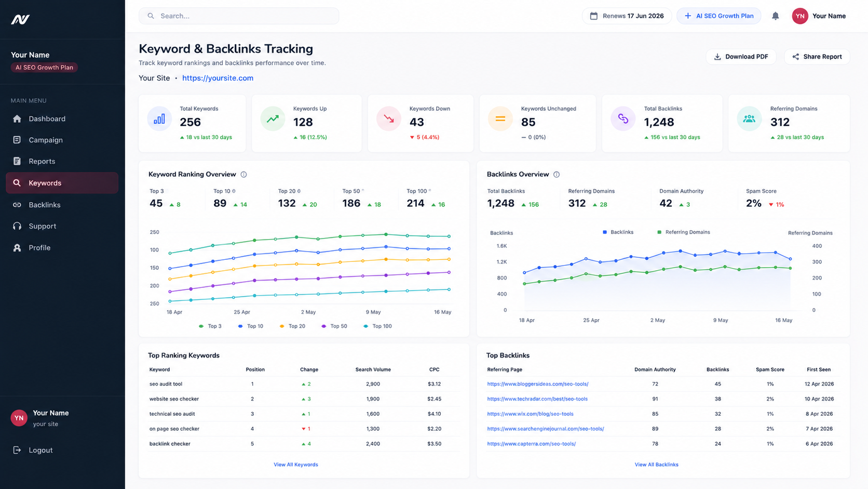Viewport: 868px width, 489px height.
Task: Click the YN avatar at sidebar bottom
Action: coord(19,418)
